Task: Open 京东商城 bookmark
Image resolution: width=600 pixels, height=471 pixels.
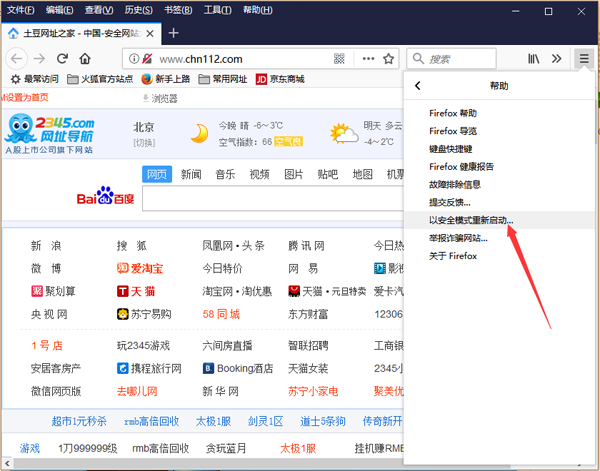Action: point(280,79)
